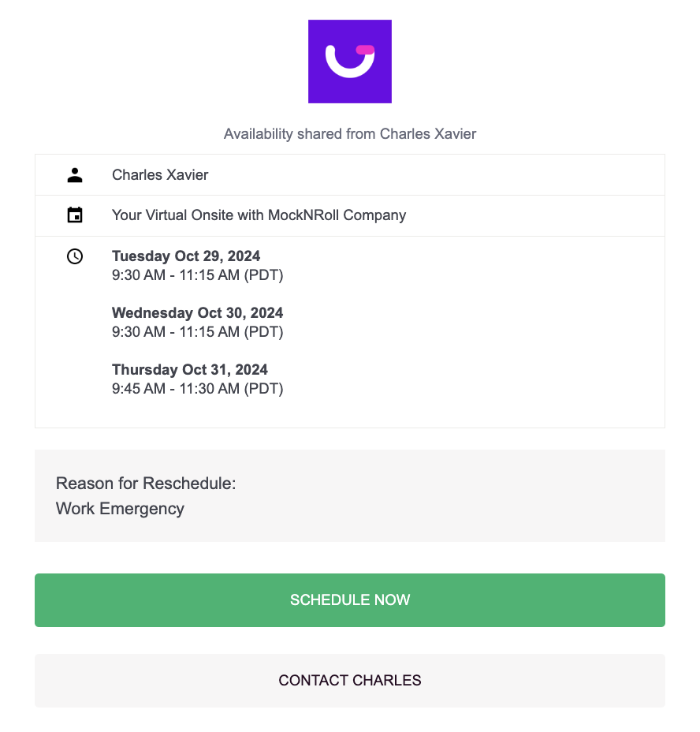Click the 9:45 AM - 11:30 AM Thursday time
The width and height of the screenshot is (700, 732).
[197, 389]
